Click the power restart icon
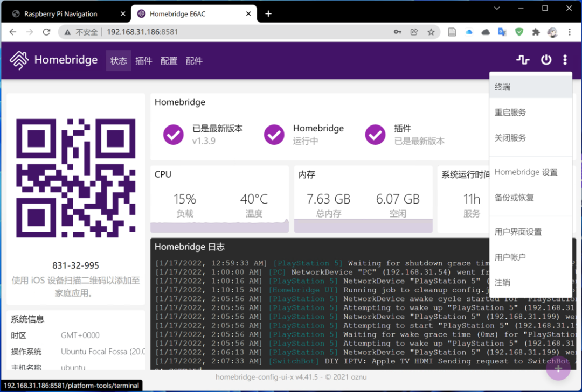 (x=546, y=60)
